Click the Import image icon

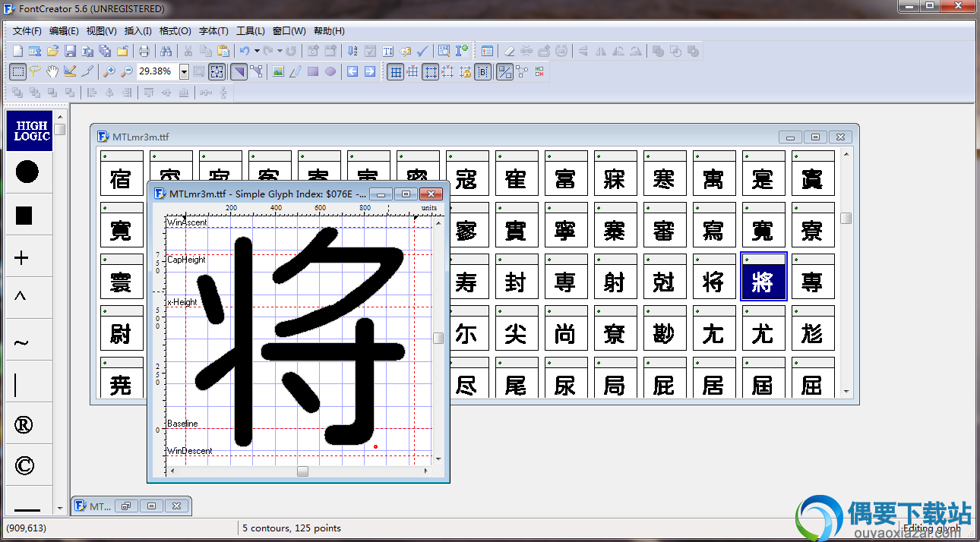tap(277, 71)
